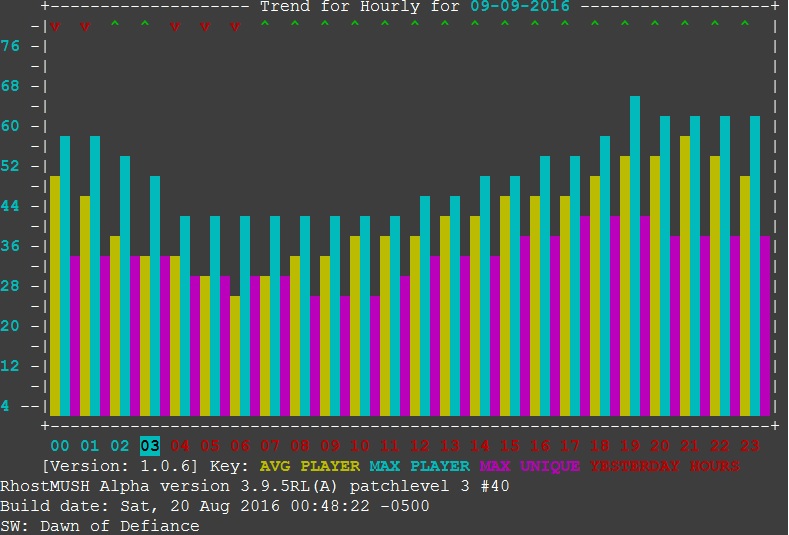
Task: Click the y-axis label 76
Action: click(10, 46)
